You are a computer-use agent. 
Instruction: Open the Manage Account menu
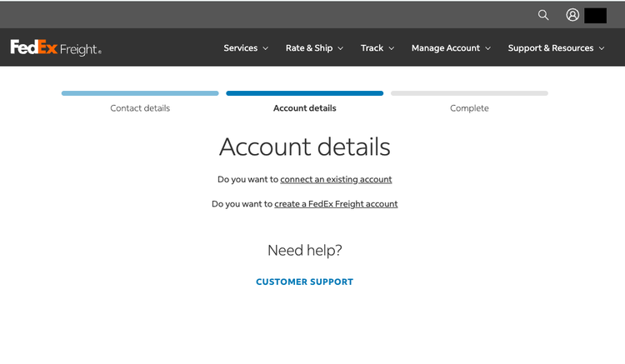(x=451, y=48)
